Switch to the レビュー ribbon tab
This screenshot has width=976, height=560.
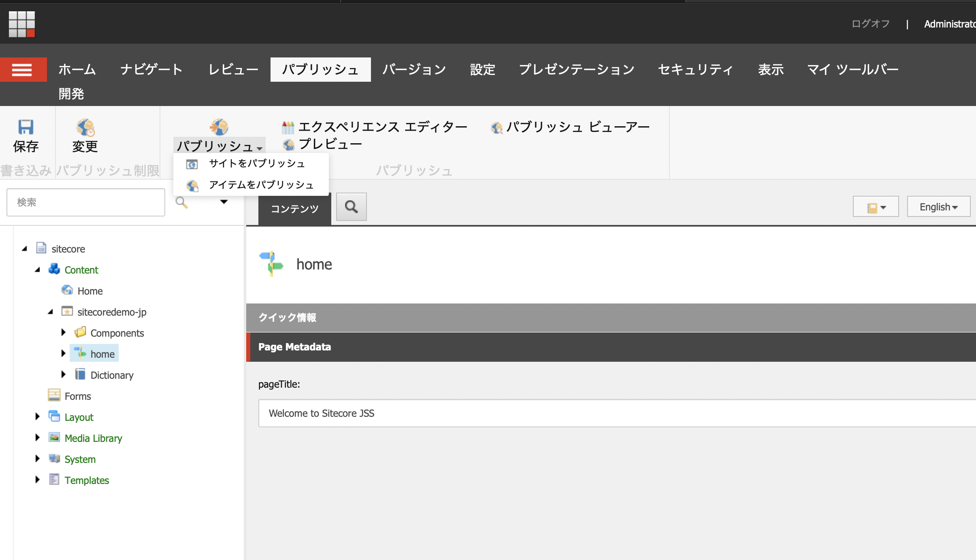(x=233, y=70)
